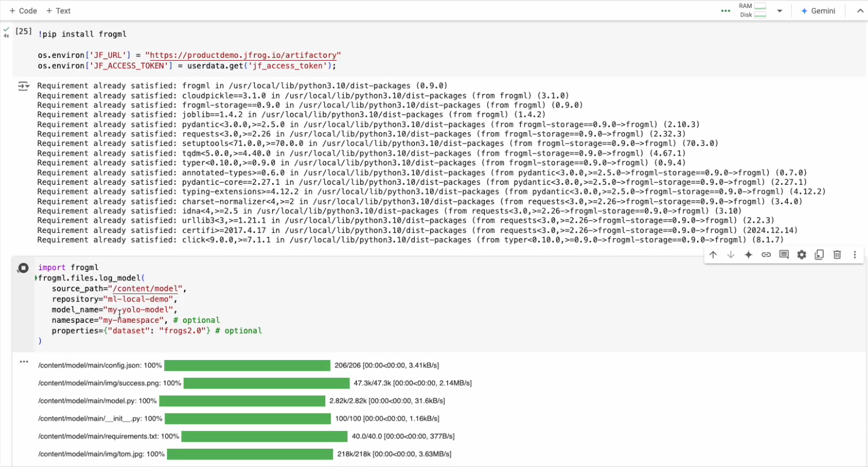Run the frogml.files.log_model cell
The height and width of the screenshot is (467, 868).
(23, 267)
